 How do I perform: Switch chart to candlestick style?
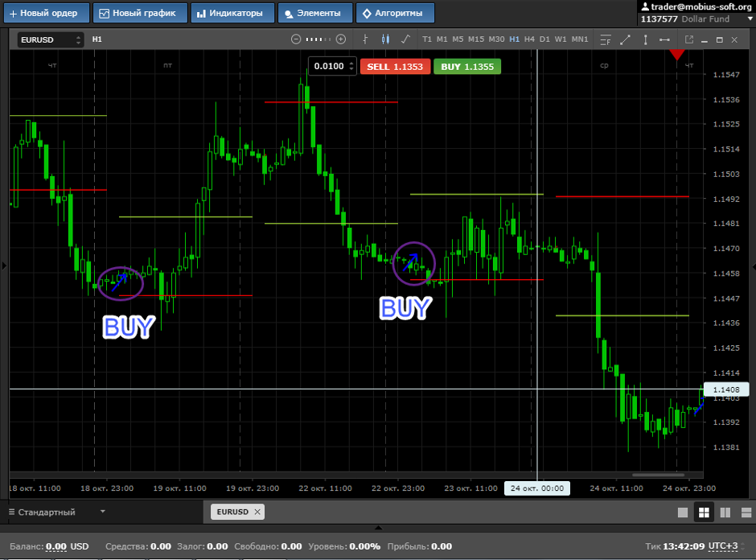point(385,39)
